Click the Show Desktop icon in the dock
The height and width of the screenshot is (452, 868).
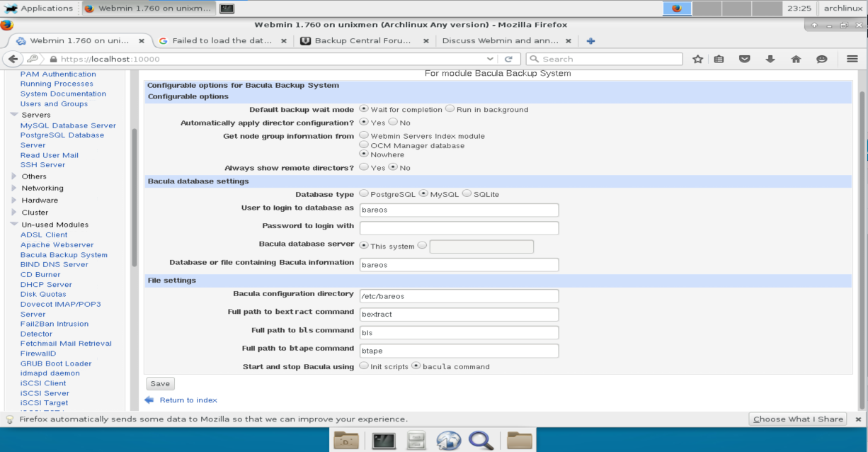point(346,440)
